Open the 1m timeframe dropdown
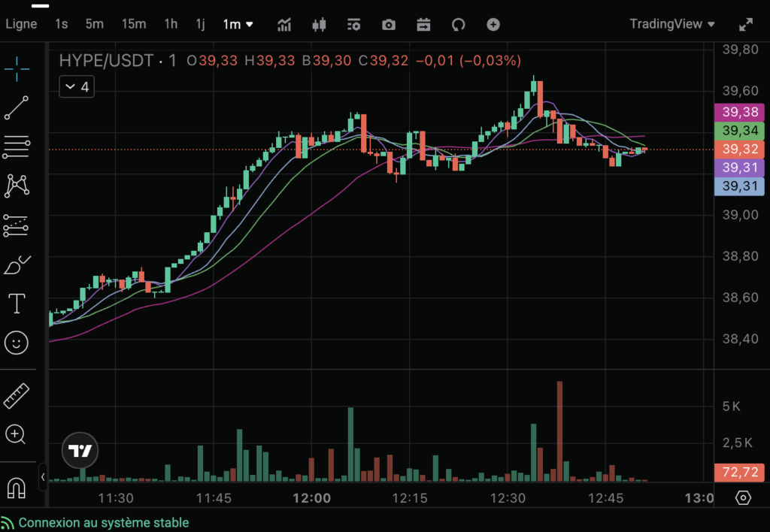This screenshot has height=532, width=770. point(238,23)
